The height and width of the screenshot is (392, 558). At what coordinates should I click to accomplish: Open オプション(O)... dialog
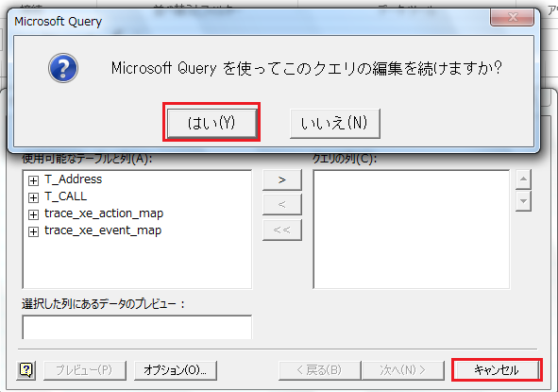tap(176, 370)
